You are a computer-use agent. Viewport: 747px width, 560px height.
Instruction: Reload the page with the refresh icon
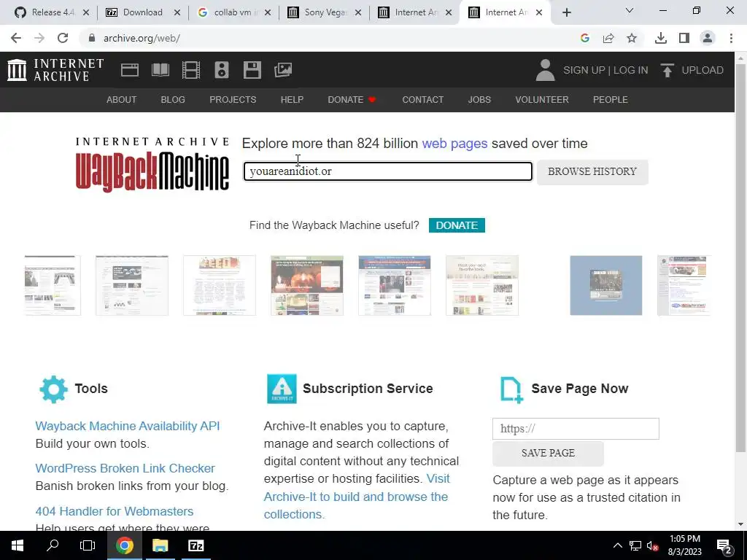63,38
